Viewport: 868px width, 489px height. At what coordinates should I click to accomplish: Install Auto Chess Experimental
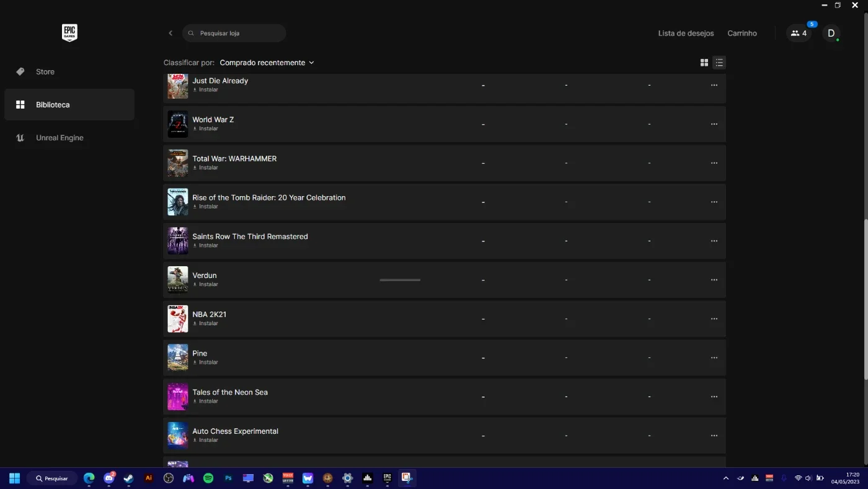pos(205,440)
